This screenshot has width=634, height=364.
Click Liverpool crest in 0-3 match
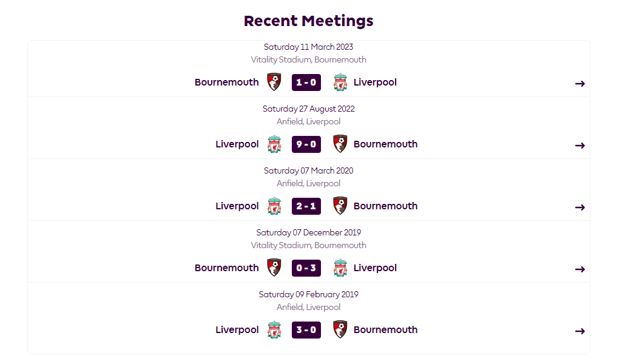[340, 268]
